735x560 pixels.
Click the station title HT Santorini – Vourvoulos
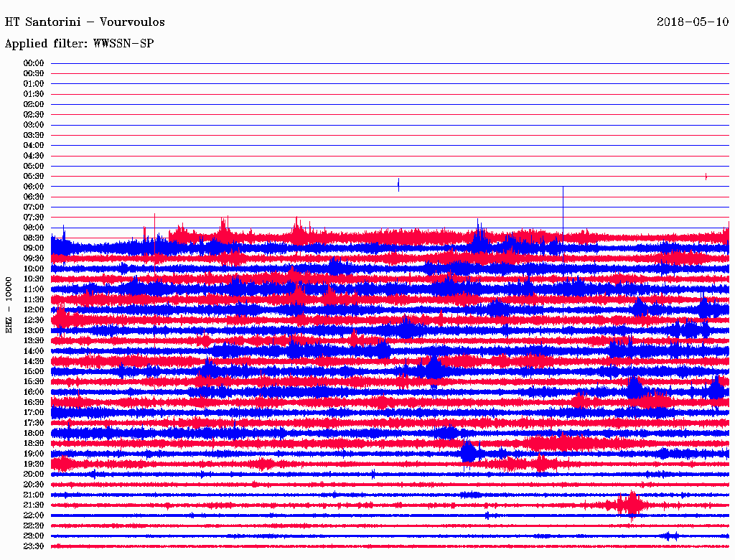click(x=85, y=22)
